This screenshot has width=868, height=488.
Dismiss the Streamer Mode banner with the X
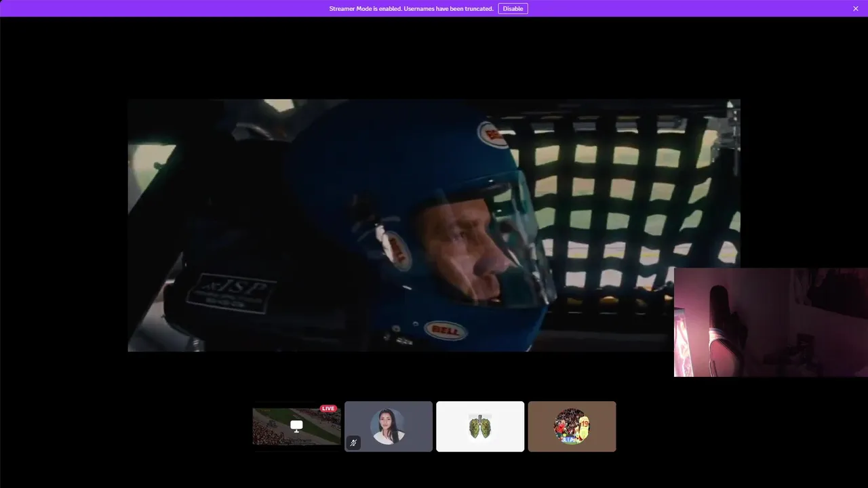856,9
